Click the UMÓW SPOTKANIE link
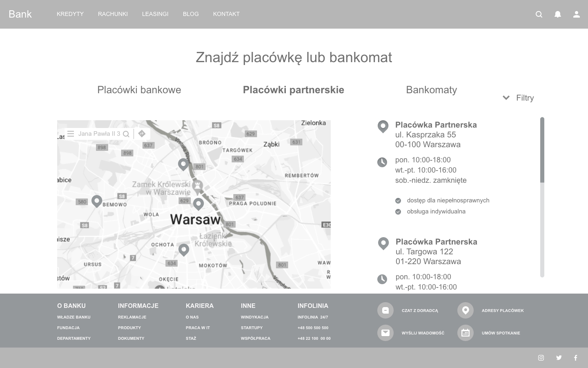Viewport: 588px width, 368px height. pyautogui.click(x=501, y=333)
